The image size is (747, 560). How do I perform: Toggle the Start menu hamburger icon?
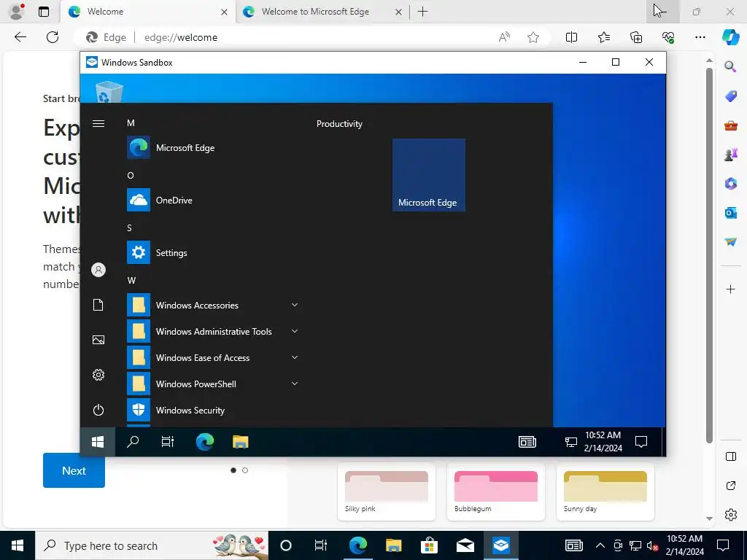[x=98, y=124]
